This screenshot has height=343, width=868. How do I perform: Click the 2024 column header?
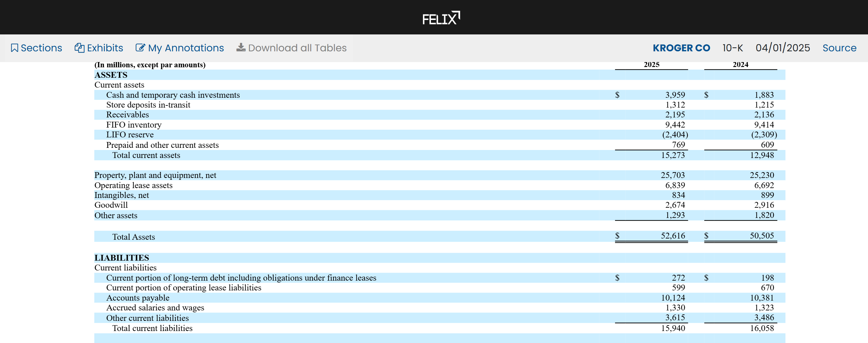(x=740, y=65)
